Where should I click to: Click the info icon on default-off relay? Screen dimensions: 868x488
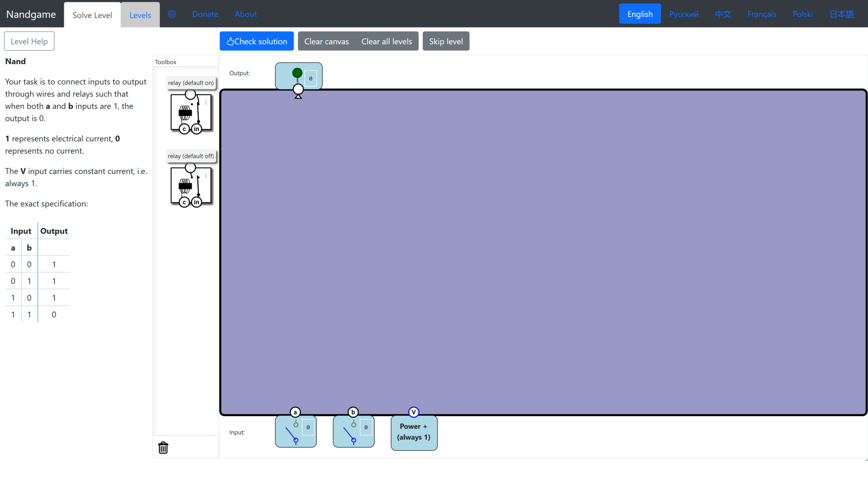tap(206, 176)
